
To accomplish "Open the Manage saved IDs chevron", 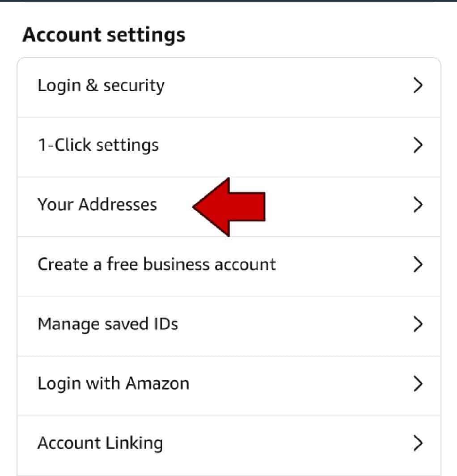I will (418, 323).
